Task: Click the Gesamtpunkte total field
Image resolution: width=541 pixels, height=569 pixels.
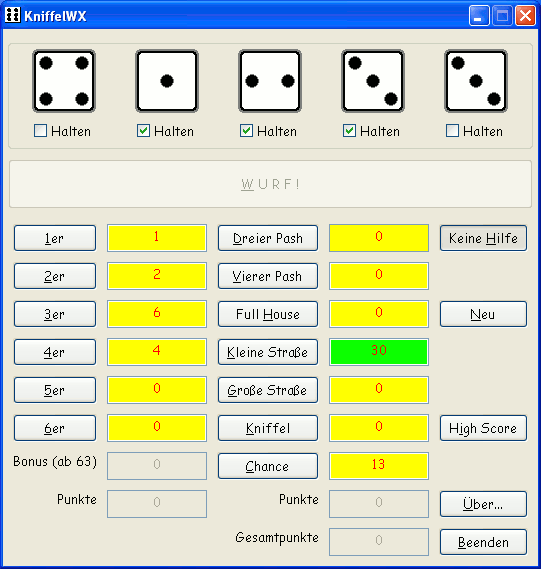Action: [379, 542]
